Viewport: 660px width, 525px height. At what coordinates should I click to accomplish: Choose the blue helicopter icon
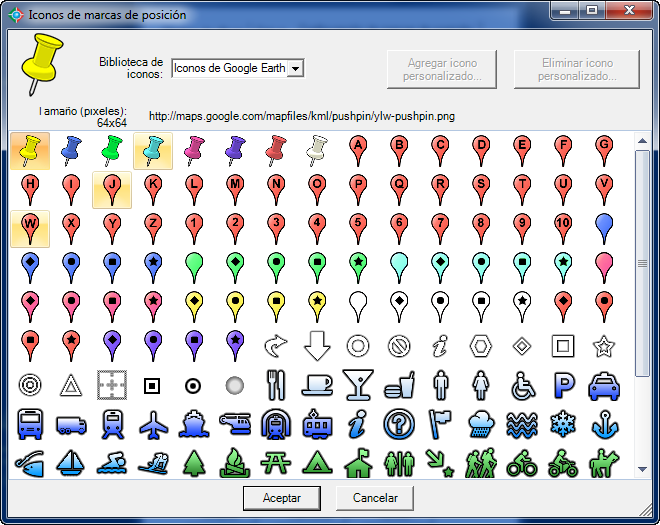click(x=235, y=424)
